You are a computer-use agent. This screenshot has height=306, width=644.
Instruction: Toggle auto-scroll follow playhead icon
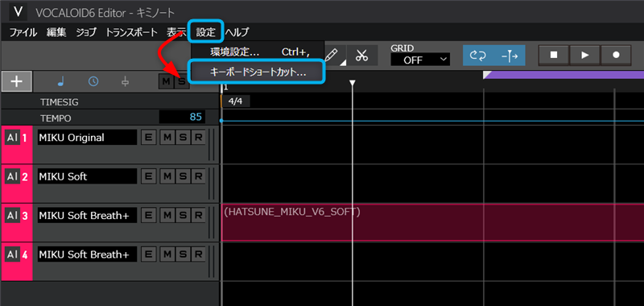coord(510,55)
